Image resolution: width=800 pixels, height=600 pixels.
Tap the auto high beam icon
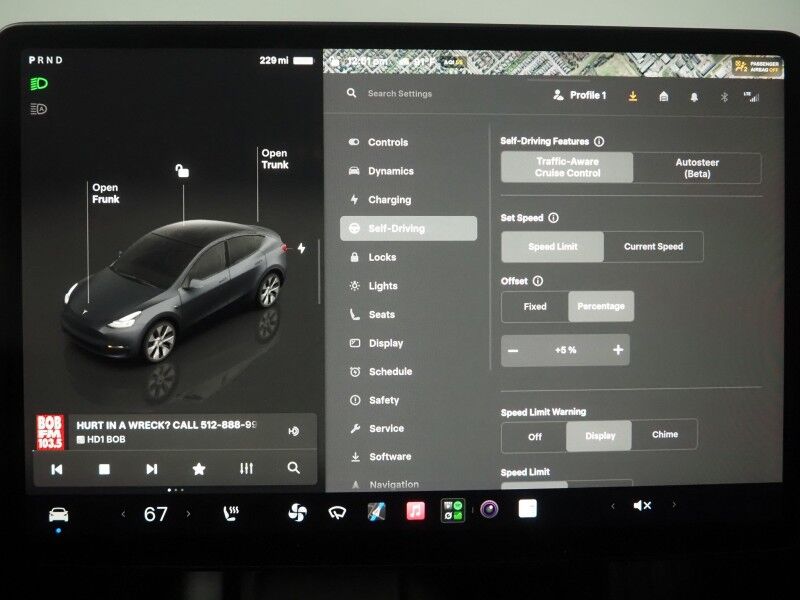39,109
